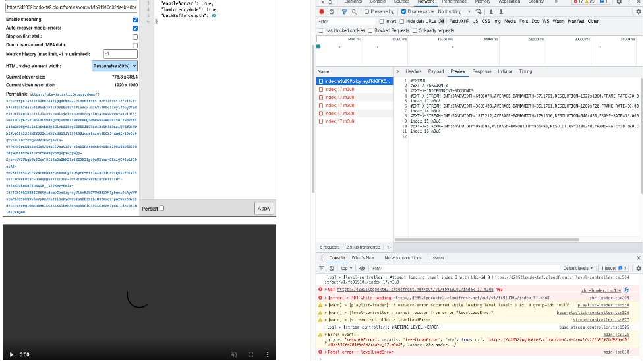Open xhr-loader.ts:134 source link
The width and height of the screenshot is (644, 361).
point(601,290)
